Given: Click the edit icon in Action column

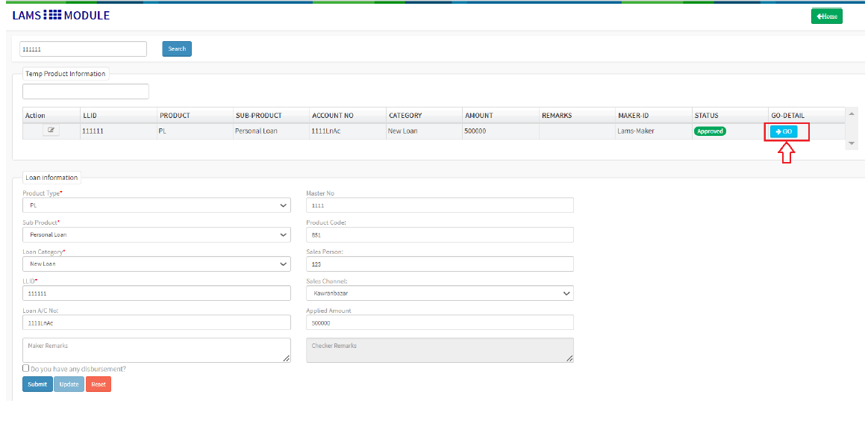Looking at the screenshot, I should [51, 131].
